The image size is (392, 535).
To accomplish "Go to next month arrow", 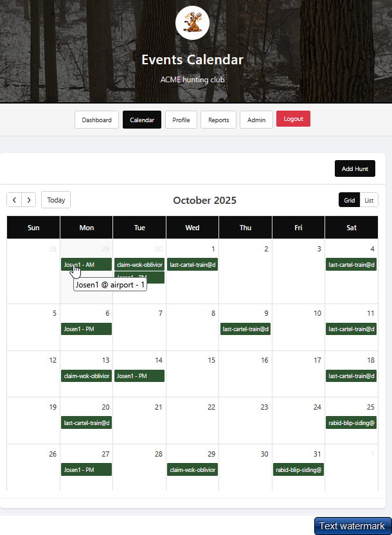I will tap(29, 200).
